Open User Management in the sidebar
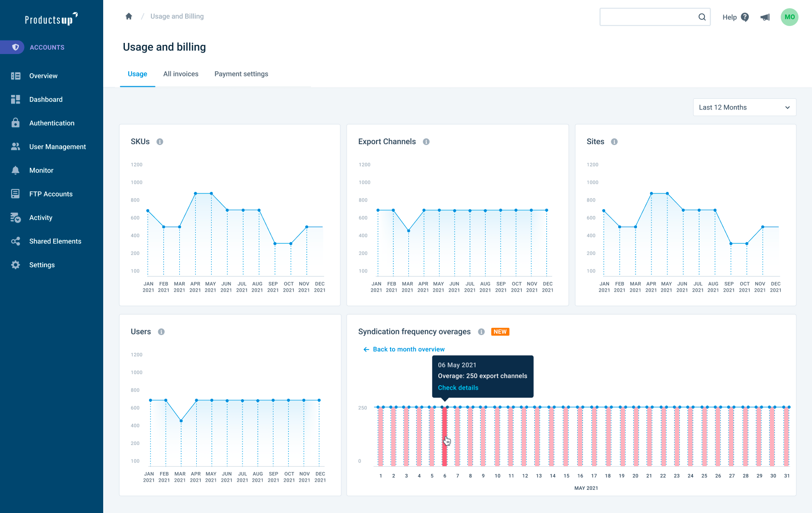 [x=57, y=147]
